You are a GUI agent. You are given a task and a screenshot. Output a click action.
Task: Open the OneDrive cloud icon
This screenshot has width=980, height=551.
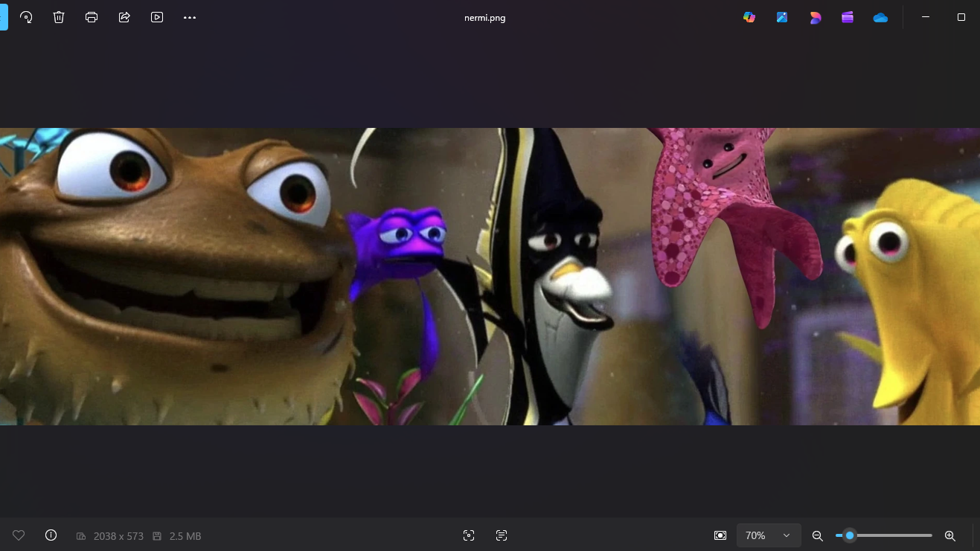pos(880,17)
